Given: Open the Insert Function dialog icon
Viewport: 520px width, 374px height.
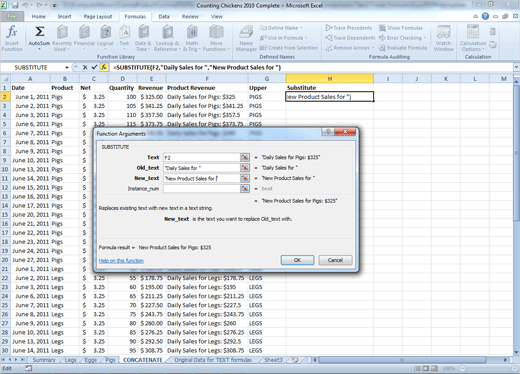Looking at the screenshot, I should coord(12,38).
